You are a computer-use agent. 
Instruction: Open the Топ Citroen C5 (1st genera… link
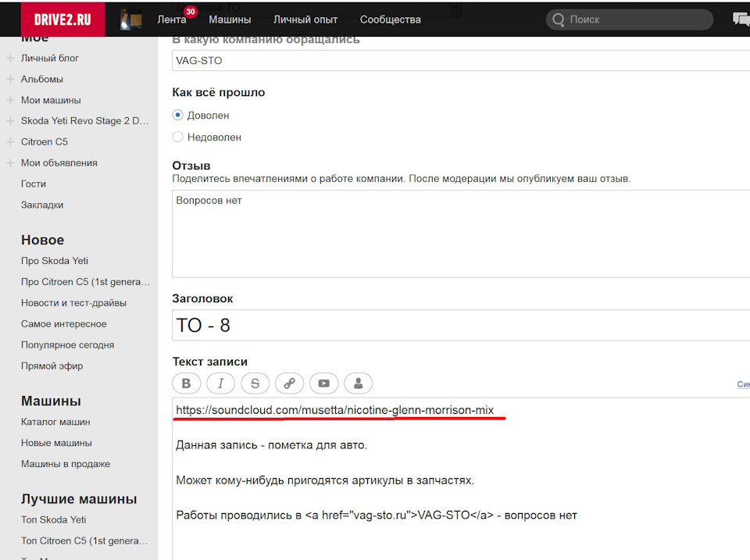[x=84, y=540]
